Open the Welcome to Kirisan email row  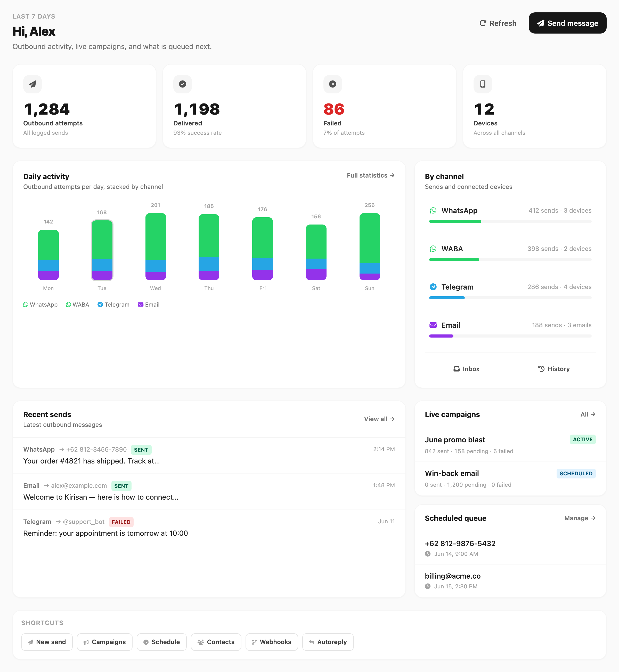(x=209, y=491)
